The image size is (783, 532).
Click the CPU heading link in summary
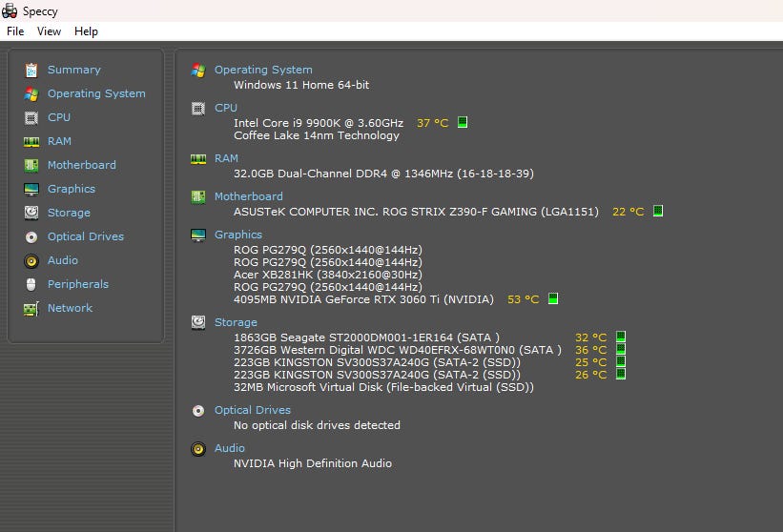tap(226, 108)
